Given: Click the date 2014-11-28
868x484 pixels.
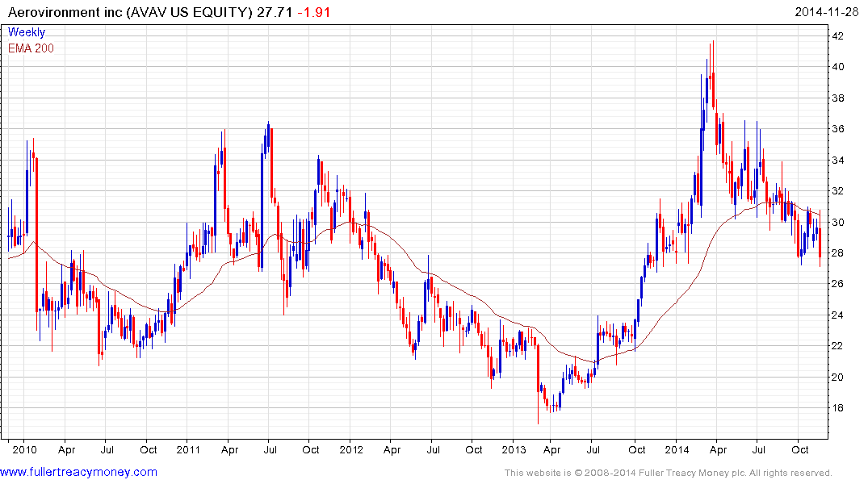Looking at the screenshot, I should pos(827,12).
